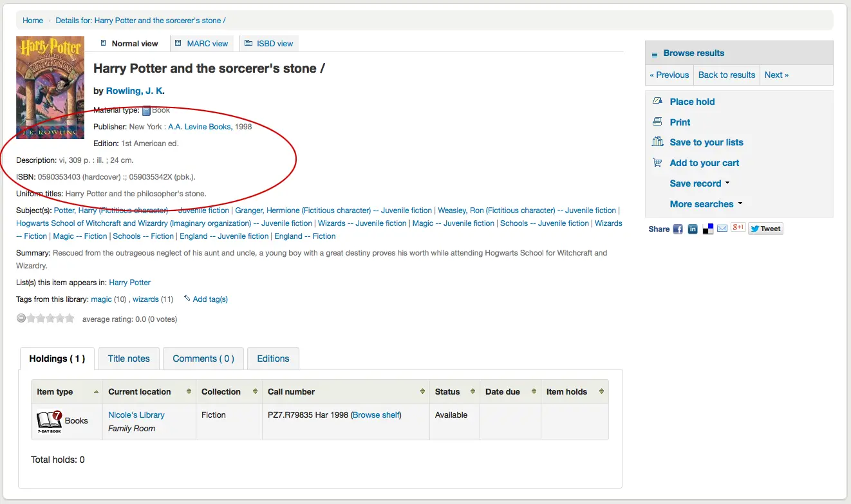Sort holdings by Status column

(x=454, y=391)
